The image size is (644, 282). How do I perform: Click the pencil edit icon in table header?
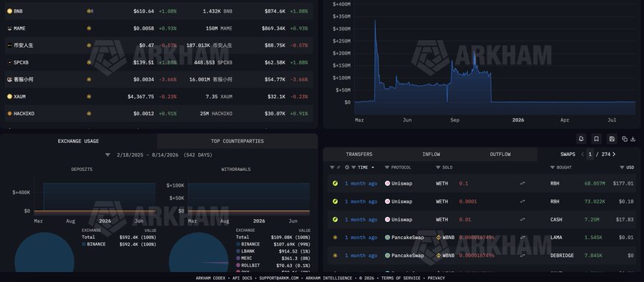pyautogui.click(x=338, y=167)
